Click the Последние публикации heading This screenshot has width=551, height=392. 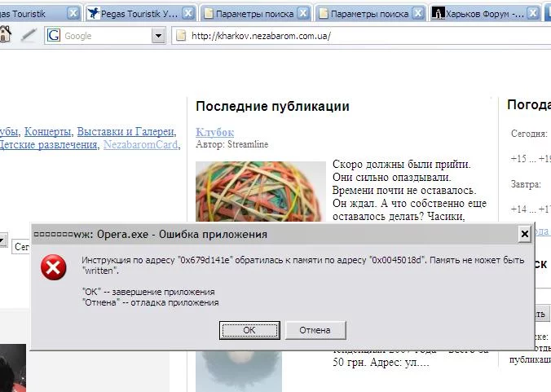pos(272,106)
